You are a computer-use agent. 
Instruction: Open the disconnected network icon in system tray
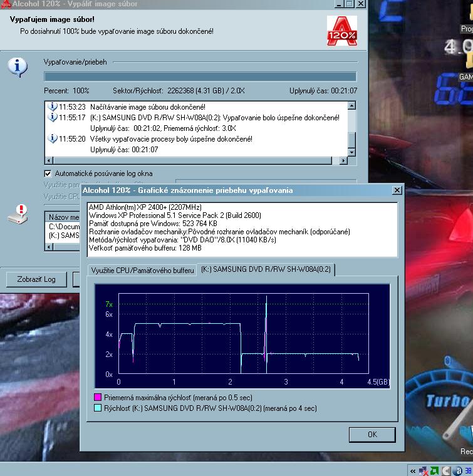(x=424, y=470)
